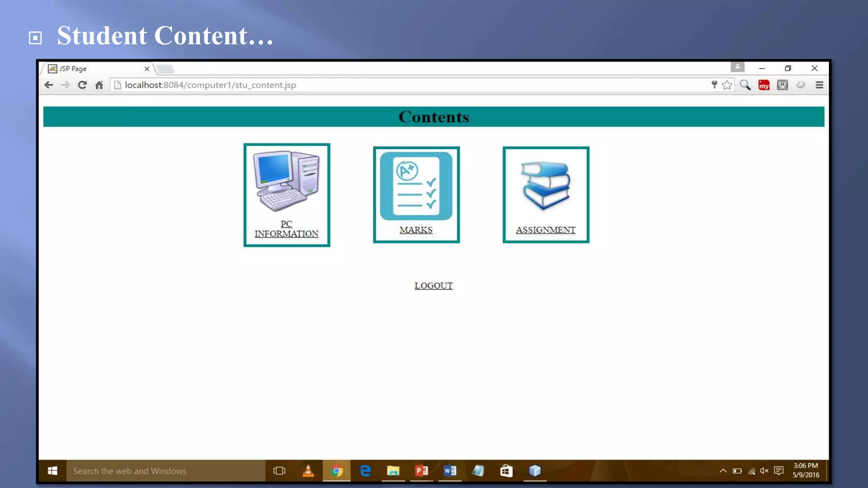Switch to PowerPoint in the taskbar
Viewport: 868px width, 488px height.
point(422,471)
